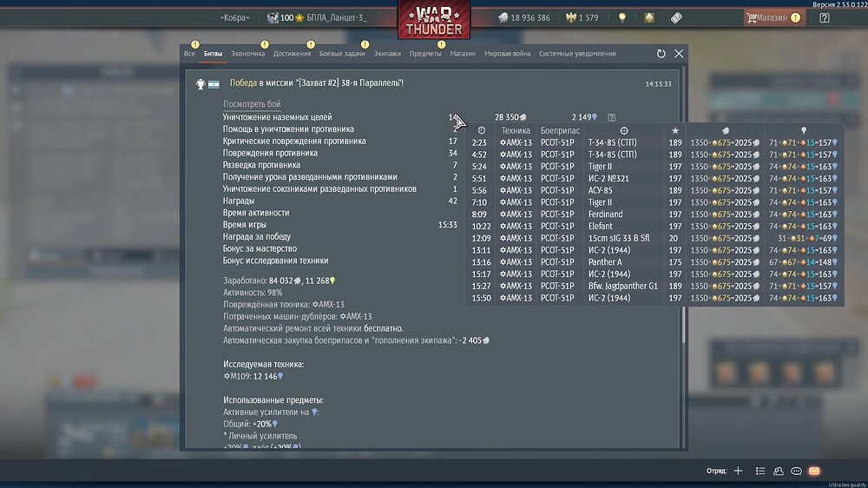Switch to the Достижения tab
This screenshot has width=868, height=488.
tap(292, 54)
